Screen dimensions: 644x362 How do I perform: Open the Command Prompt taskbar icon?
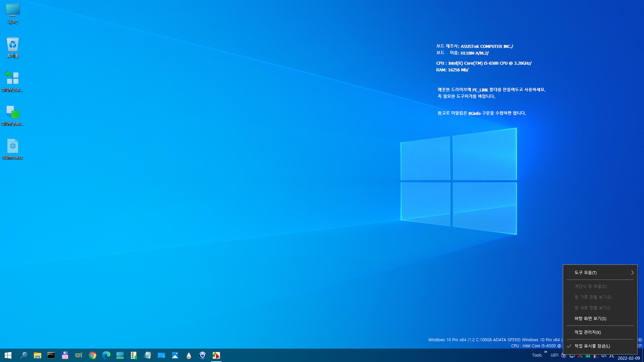coord(51,355)
